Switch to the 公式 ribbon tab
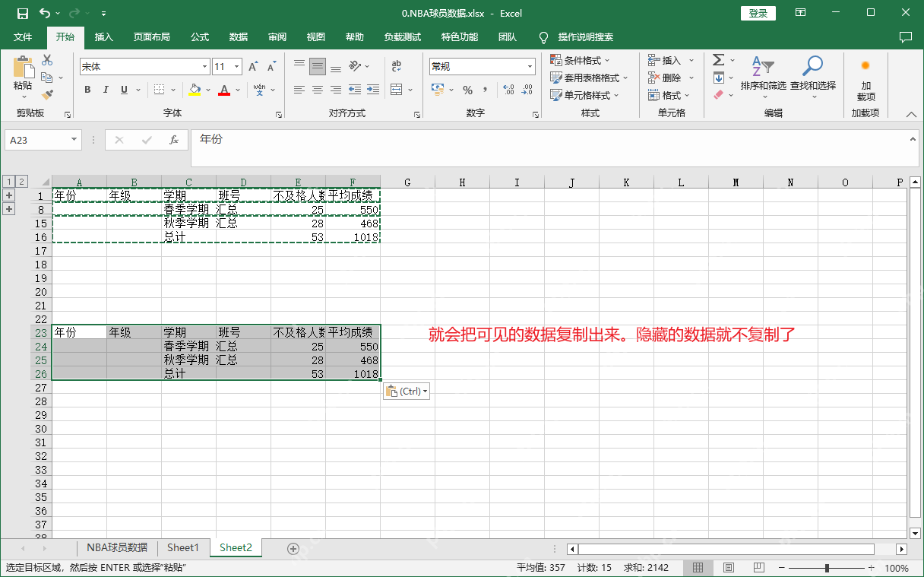Viewport: 924px width, 577px height. coord(200,37)
